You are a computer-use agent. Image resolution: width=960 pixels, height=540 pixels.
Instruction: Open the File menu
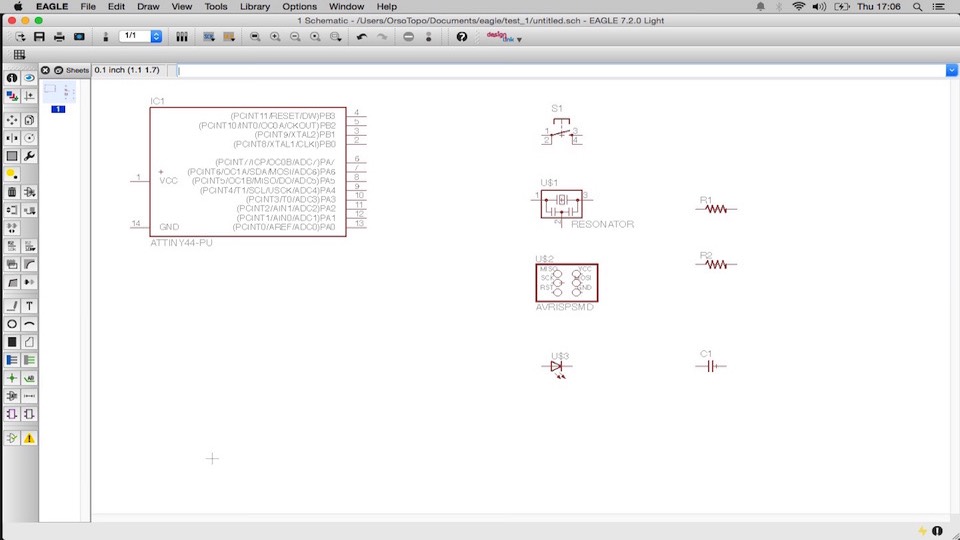(88, 6)
